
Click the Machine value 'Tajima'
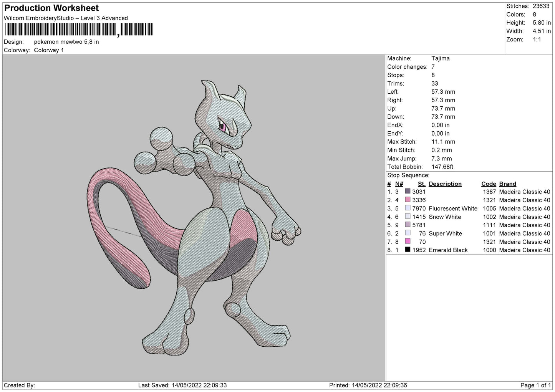pos(441,58)
